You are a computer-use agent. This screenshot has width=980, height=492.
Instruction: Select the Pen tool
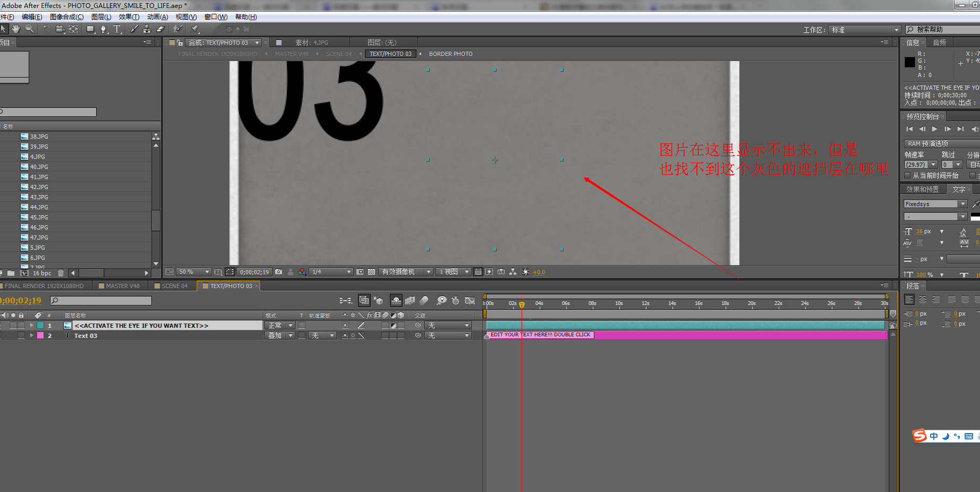[104, 29]
